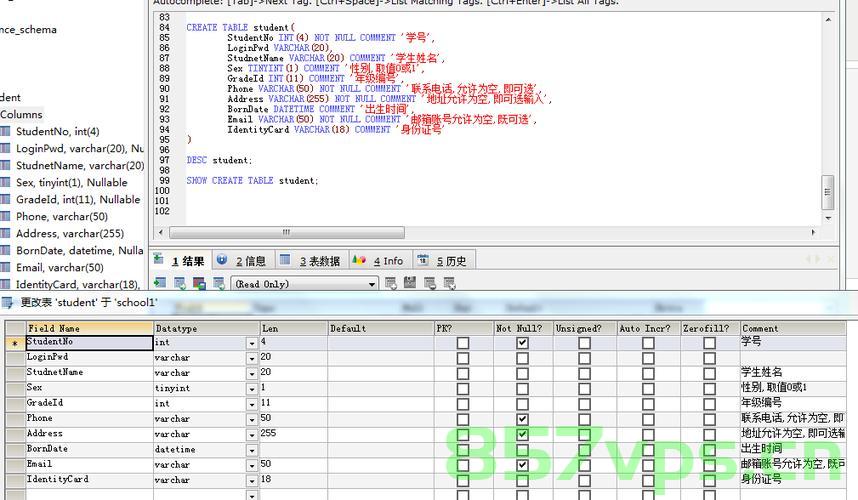Click the Comment column header
This screenshot has height=500, width=858.
793,328
